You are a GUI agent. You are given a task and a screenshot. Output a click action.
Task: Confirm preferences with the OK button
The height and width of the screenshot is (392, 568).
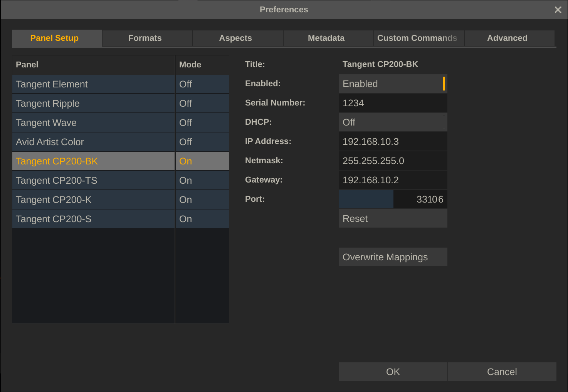[x=393, y=372]
